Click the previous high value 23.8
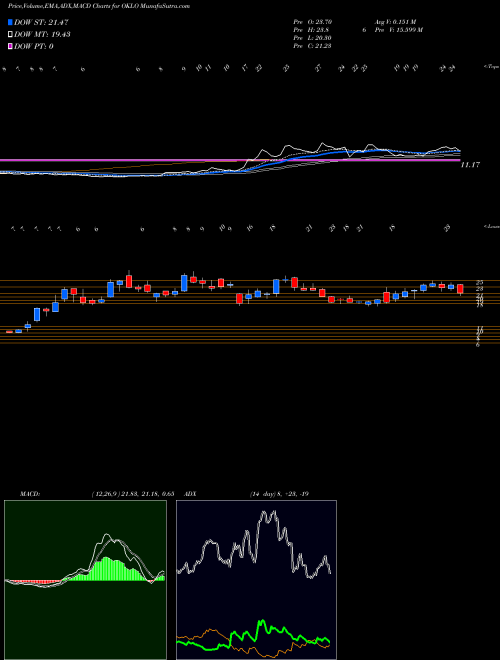 320,30
